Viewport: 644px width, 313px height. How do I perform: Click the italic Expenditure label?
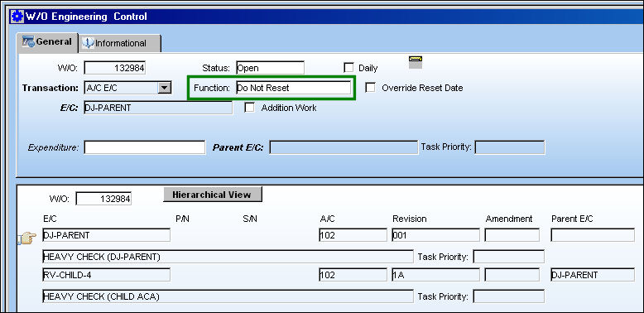tap(54, 148)
